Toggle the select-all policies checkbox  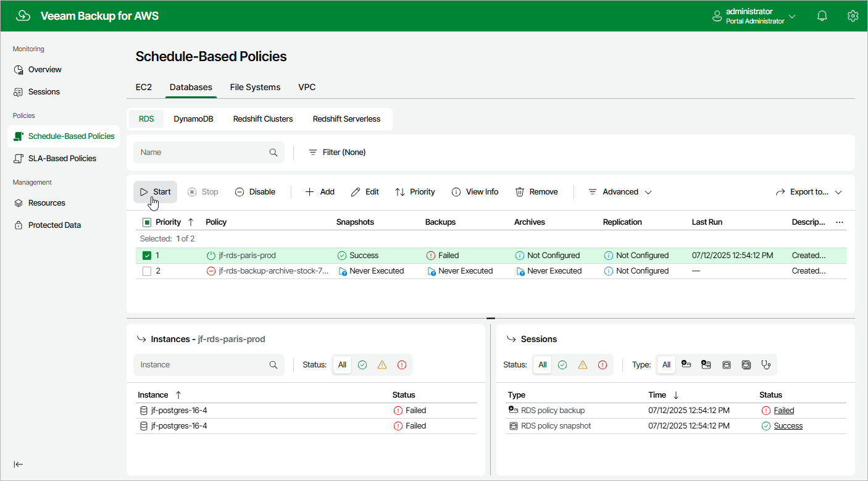[147, 222]
